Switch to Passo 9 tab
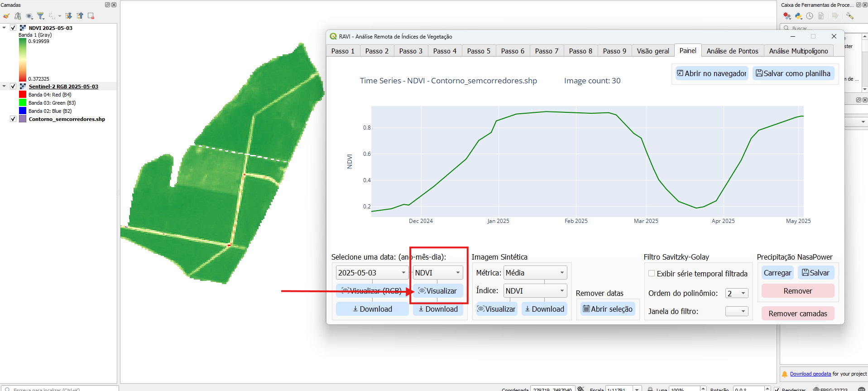The image size is (868, 391). (614, 51)
